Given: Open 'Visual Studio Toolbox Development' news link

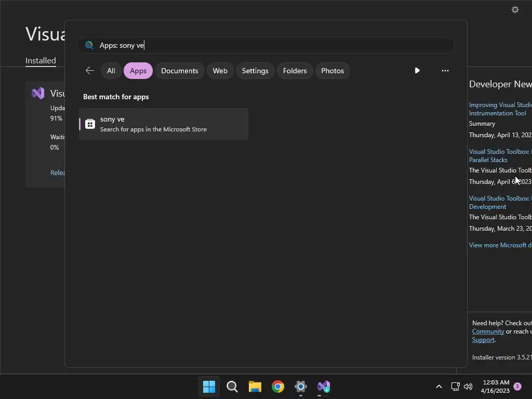Looking at the screenshot, I should coord(500,203).
